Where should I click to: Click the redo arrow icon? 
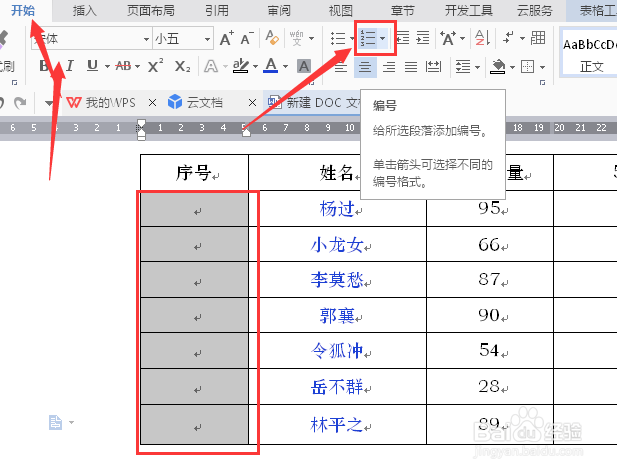(x=20, y=103)
